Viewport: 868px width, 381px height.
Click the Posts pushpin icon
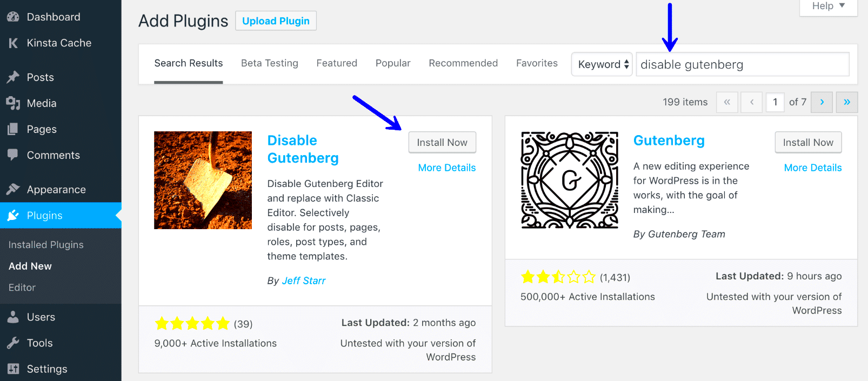[13, 77]
